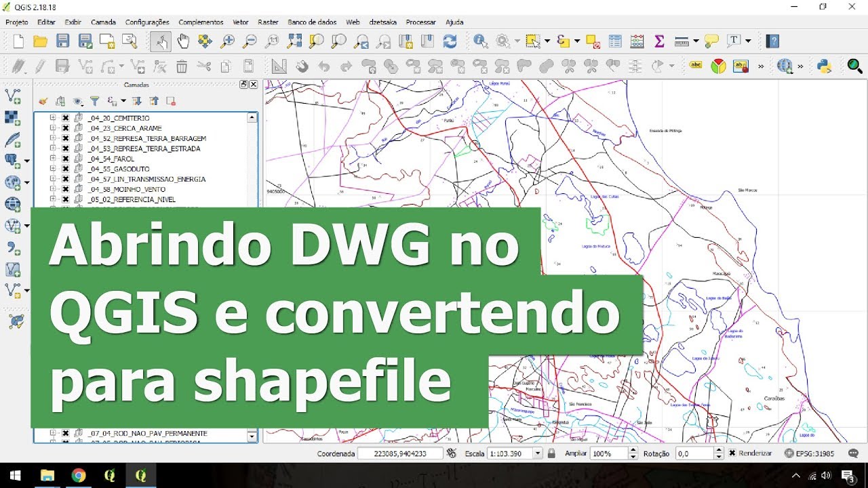Open the Python console icon
The height and width of the screenshot is (488, 868).
click(825, 66)
